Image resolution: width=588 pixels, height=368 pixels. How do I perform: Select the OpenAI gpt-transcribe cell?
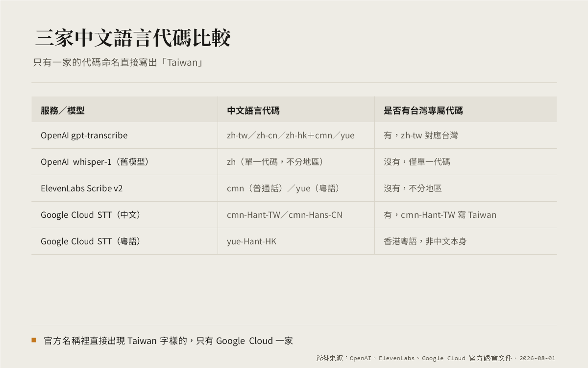tap(124, 135)
